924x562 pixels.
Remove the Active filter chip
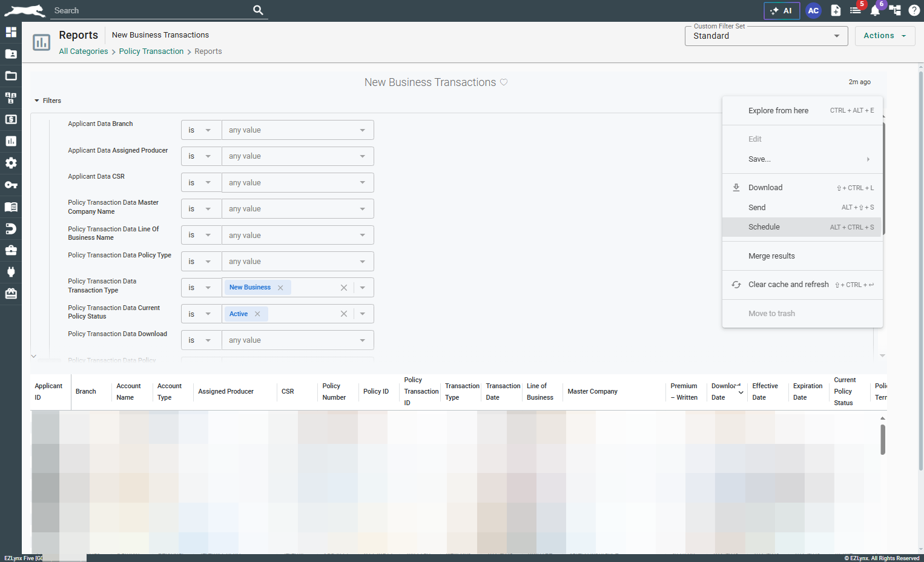pyautogui.click(x=257, y=314)
